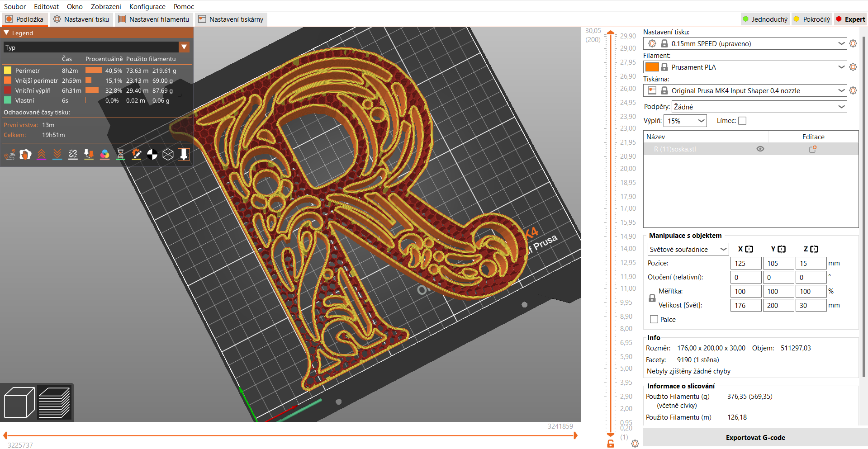868x449 pixels.
Task: Toggle print pauses hourglass icon
Action: [x=120, y=155]
